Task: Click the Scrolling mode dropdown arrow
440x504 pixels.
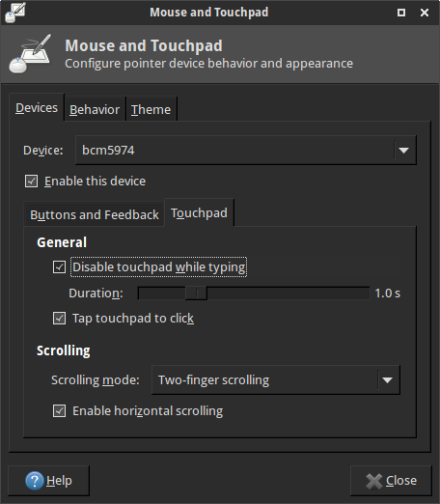Action: [387, 380]
